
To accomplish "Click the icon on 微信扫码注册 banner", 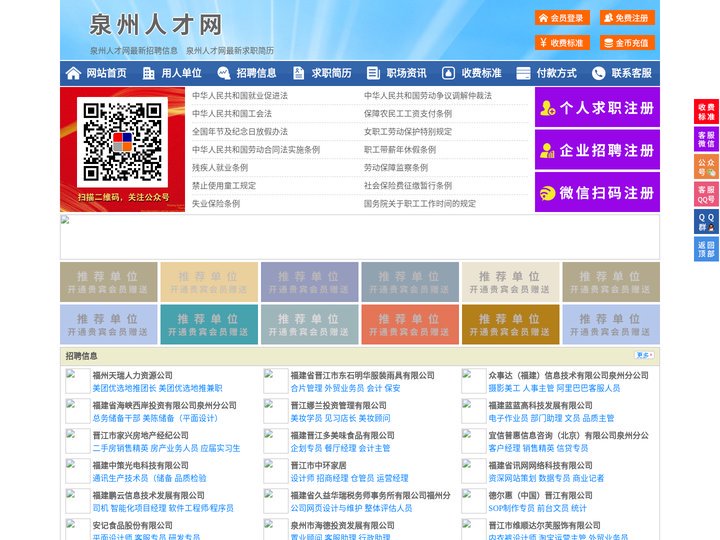I will pos(547,193).
